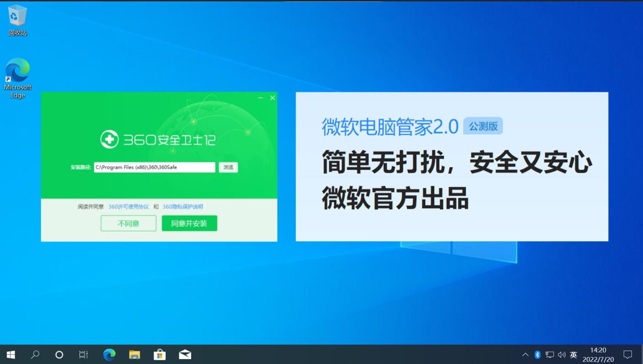Open the notification action center

(x=628, y=354)
